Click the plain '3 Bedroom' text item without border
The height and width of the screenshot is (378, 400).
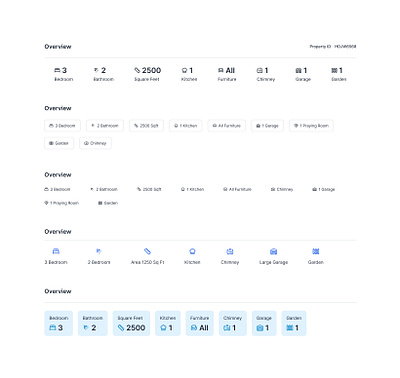click(x=57, y=189)
